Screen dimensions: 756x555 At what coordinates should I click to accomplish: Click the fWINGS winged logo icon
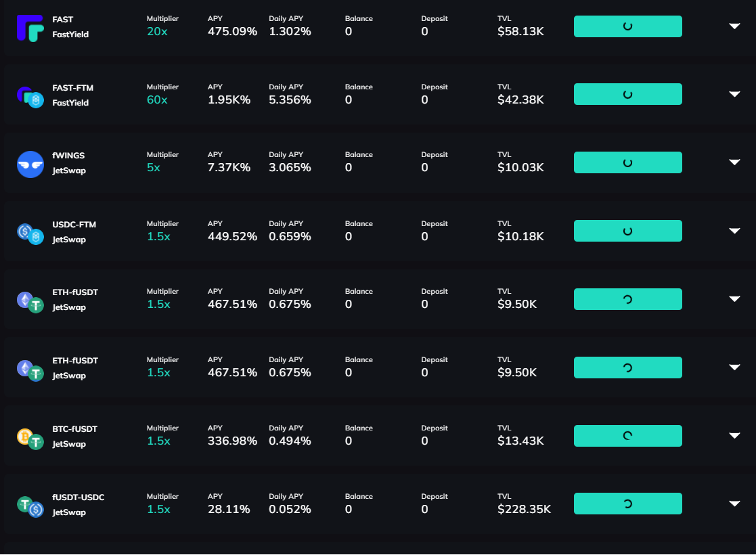[x=30, y=164]
